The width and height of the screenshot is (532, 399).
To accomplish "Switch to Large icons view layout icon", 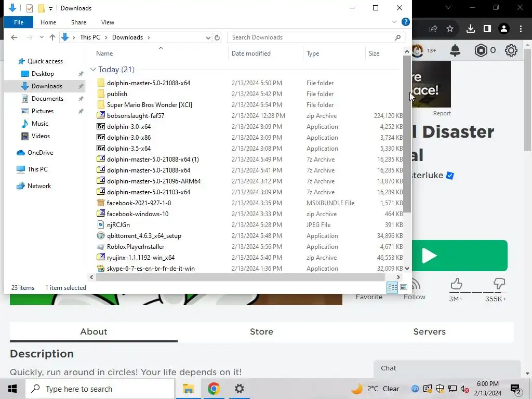I will (x=404, y=287).
